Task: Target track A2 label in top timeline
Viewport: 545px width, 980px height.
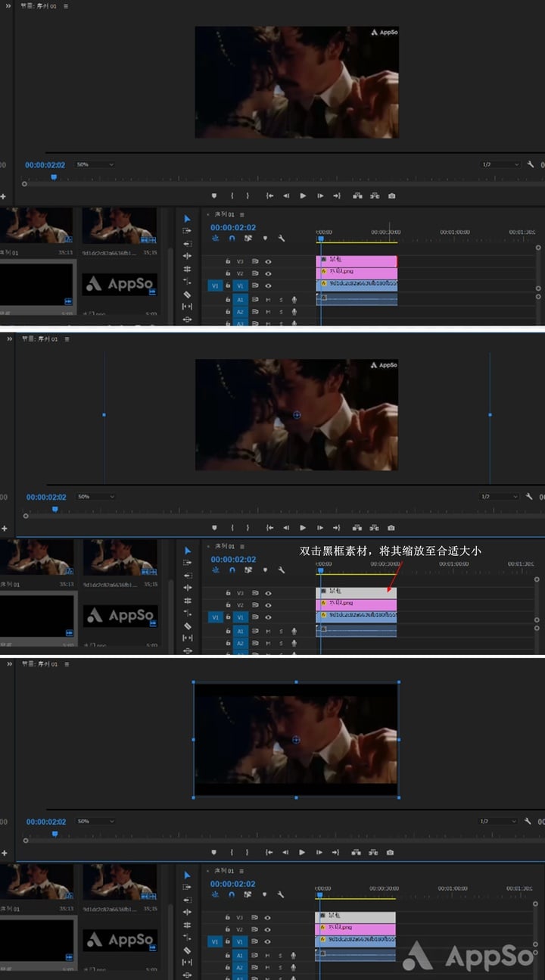Action: pos(240,312)
